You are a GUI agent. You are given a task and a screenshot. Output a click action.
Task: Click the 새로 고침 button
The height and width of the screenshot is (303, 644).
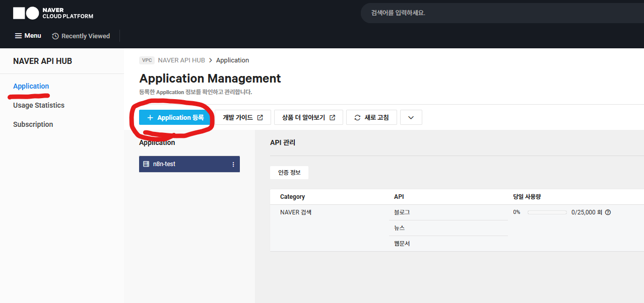point(371,117)
